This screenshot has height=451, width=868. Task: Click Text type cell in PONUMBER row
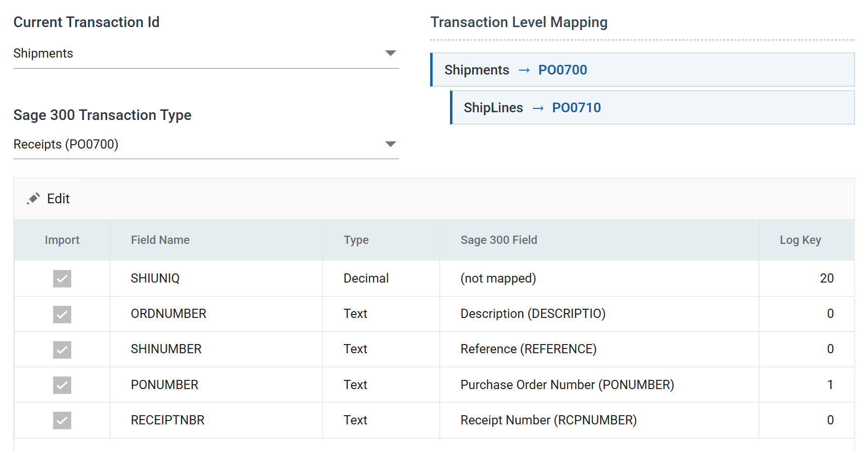pyautogui.click(x=381, y=385)
